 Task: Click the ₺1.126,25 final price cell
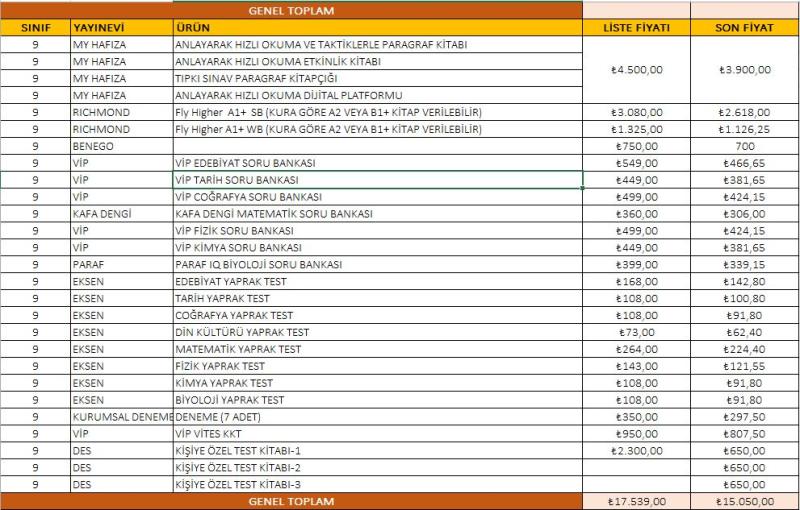click(745, 129)
